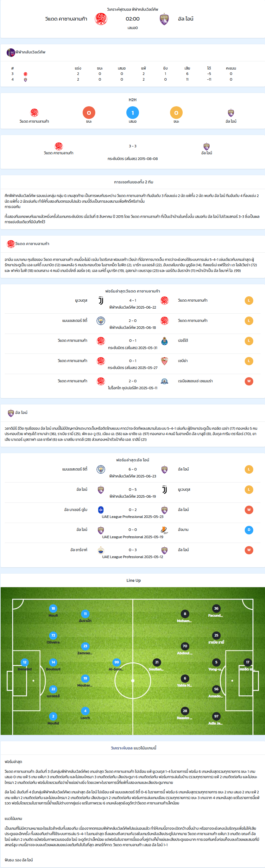265x868 pixels.
Task: Click the orange Wydad wins zero circle
Action: [x=89, y=113]
